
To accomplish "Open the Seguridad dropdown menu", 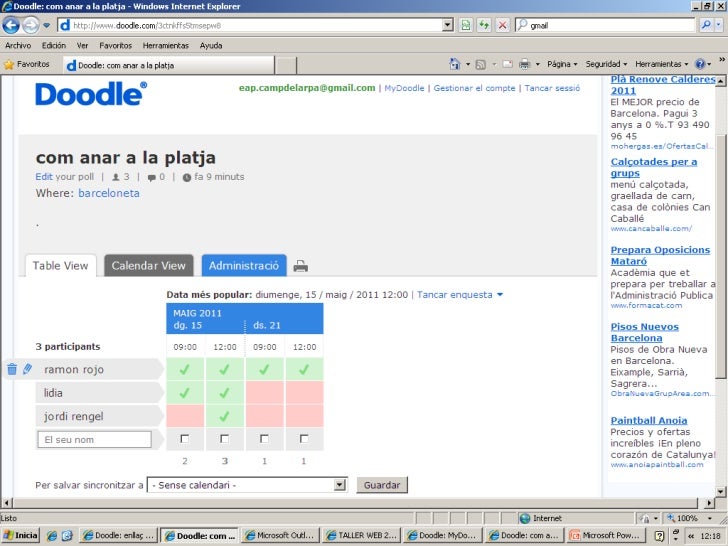I will pyautogui.click(x=606, y=64).
